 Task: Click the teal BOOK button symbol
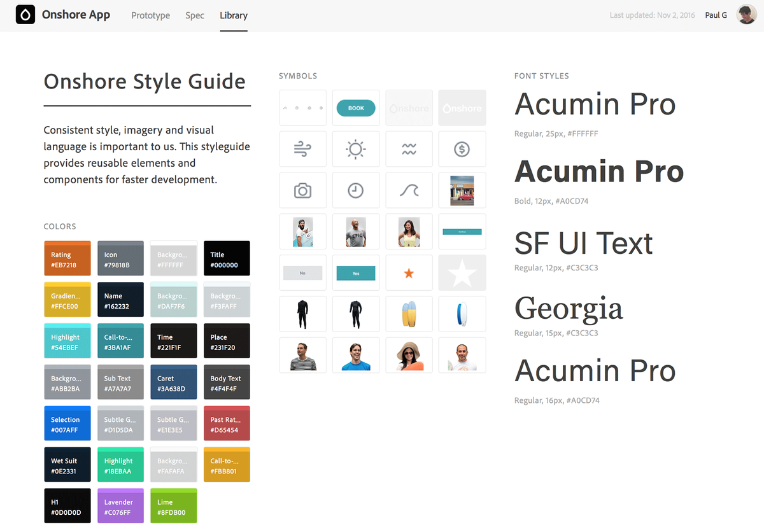(356, 108)
